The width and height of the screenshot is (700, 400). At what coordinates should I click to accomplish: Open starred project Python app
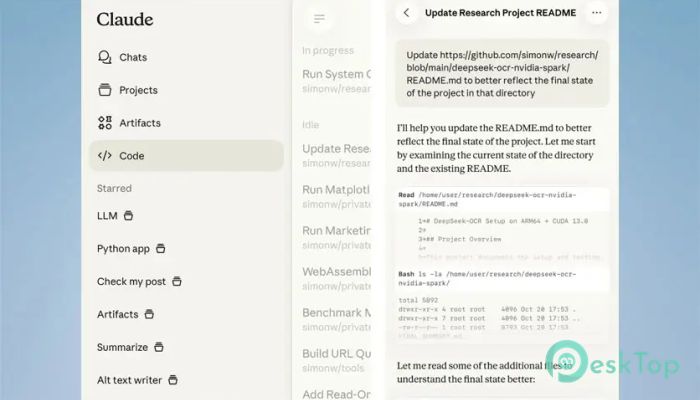tap(131, 249)
